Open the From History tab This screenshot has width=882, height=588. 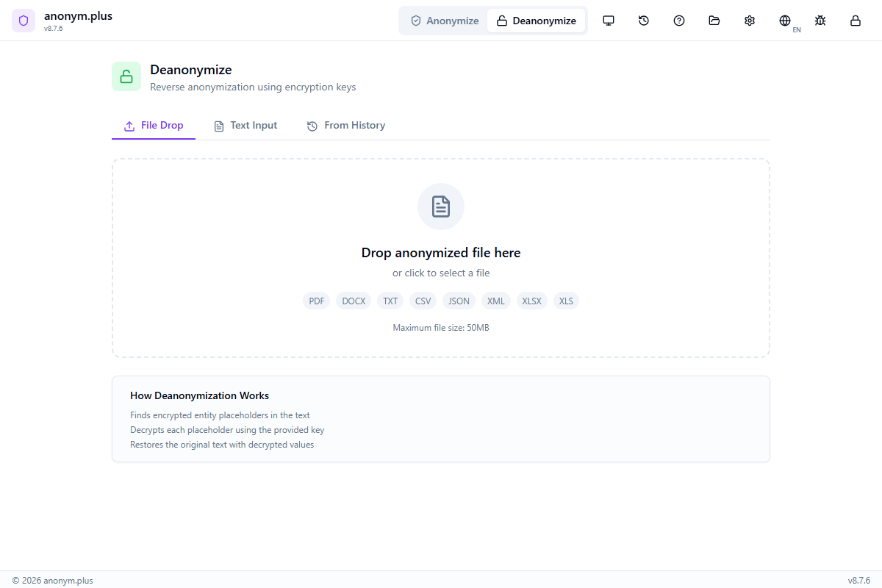tap(345, 125)
